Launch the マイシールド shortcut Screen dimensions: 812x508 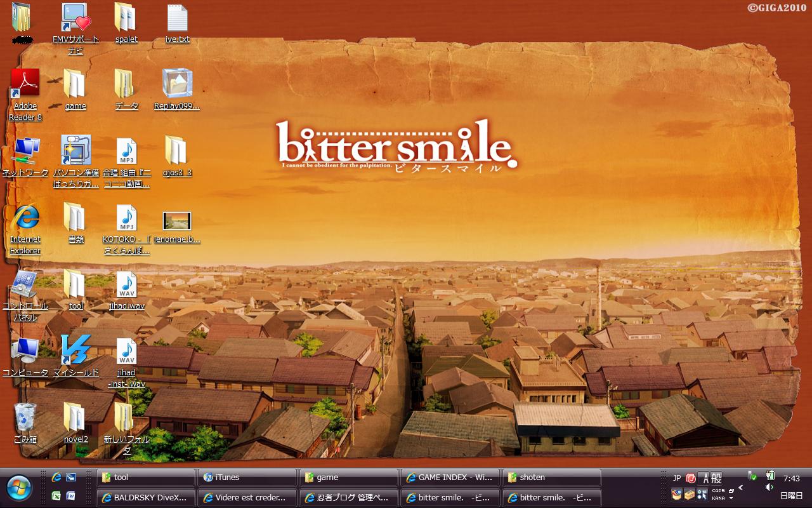(x=75, y=356)
